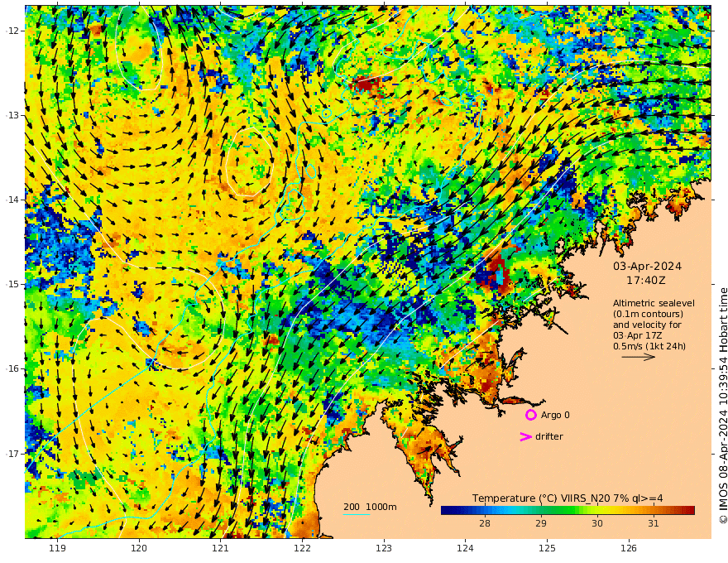The height and width of the screenshot is (563, 728).
Task: Click longitude axis label 125
Action: coord(547,548)
